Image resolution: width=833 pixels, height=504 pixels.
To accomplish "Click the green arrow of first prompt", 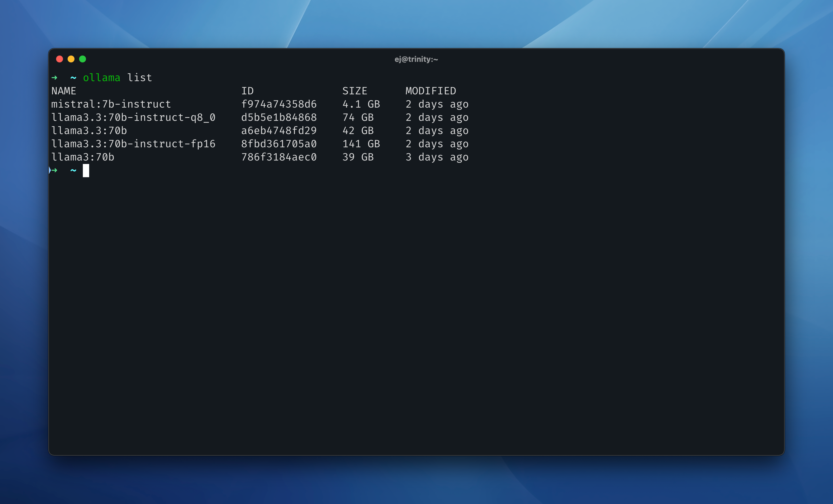I will 54,78.
